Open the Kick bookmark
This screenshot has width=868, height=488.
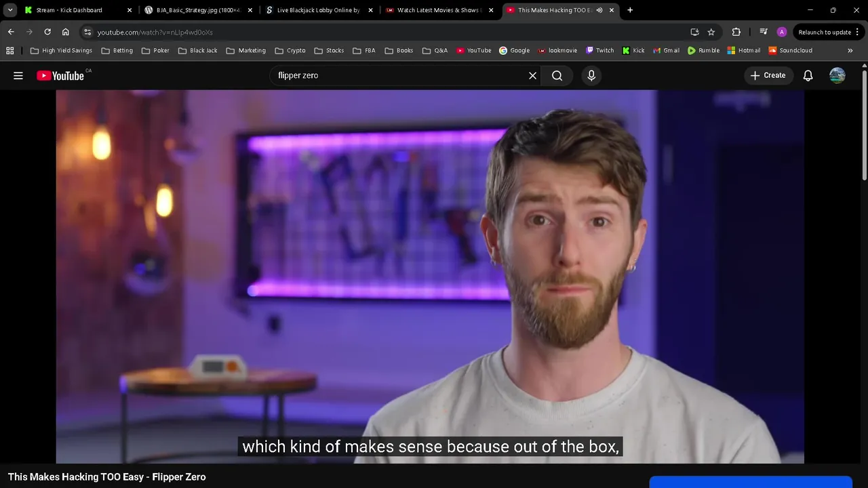tap(633, 50)
